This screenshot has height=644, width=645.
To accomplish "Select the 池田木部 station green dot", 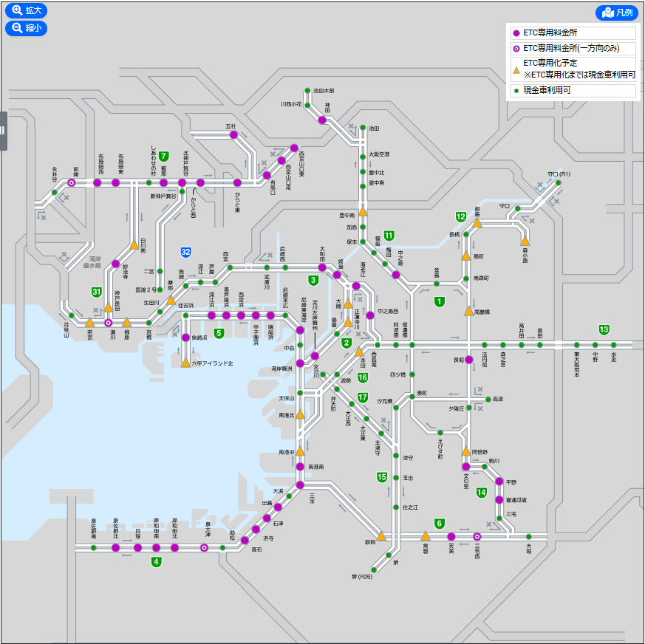I will click(x=307, y=91).
